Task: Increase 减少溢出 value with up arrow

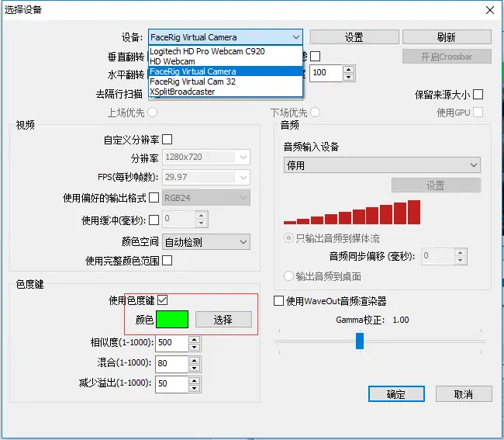Action: click(194, 380)
